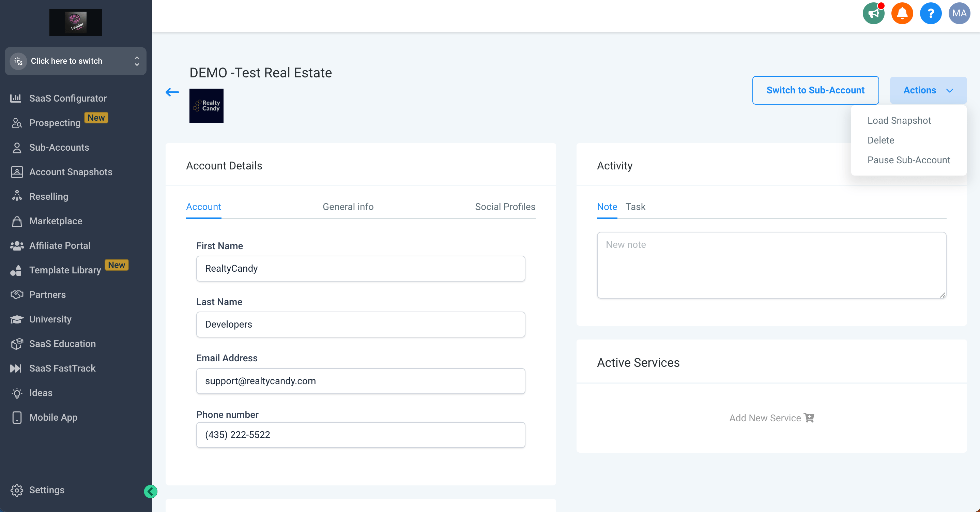Click the Email Address input field
980x512 pixels.
tap(360, 381)
